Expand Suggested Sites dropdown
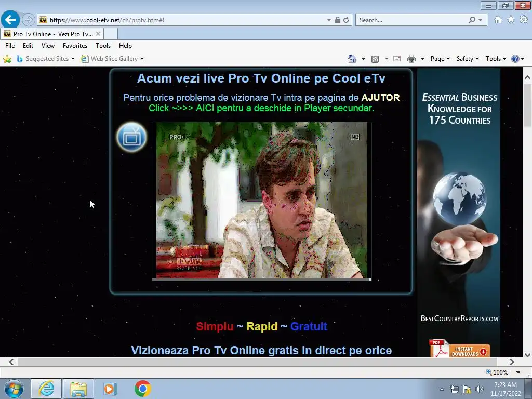This screenshot has width=532, height=399. [x=73, y=59]
